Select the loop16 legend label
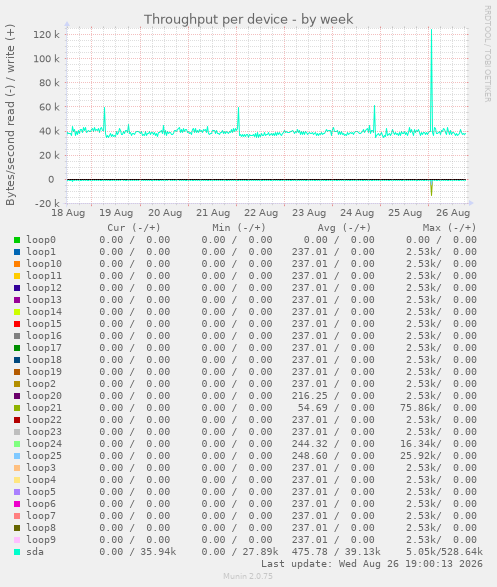497x587 pixels. click(44, 336)
